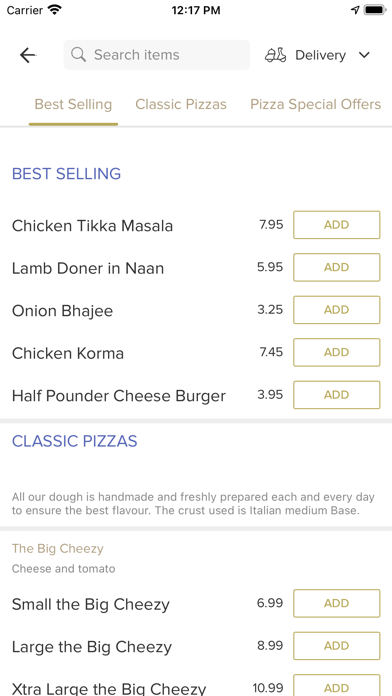Add Half Pounder Cheese Burger
The image size is (392, 696).
pos(337,395)
